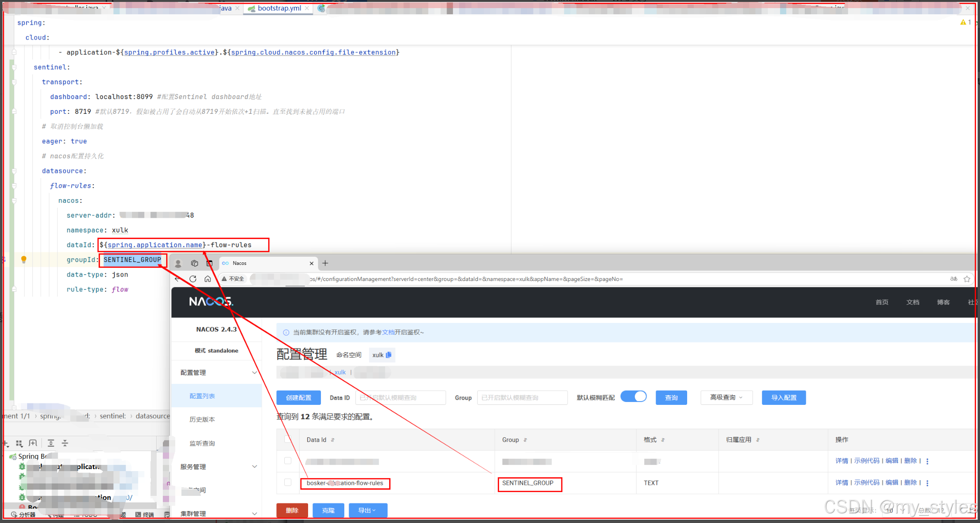
Task: Open the 高级查询 advanced query dropdown
Action: tap(726, 397)
